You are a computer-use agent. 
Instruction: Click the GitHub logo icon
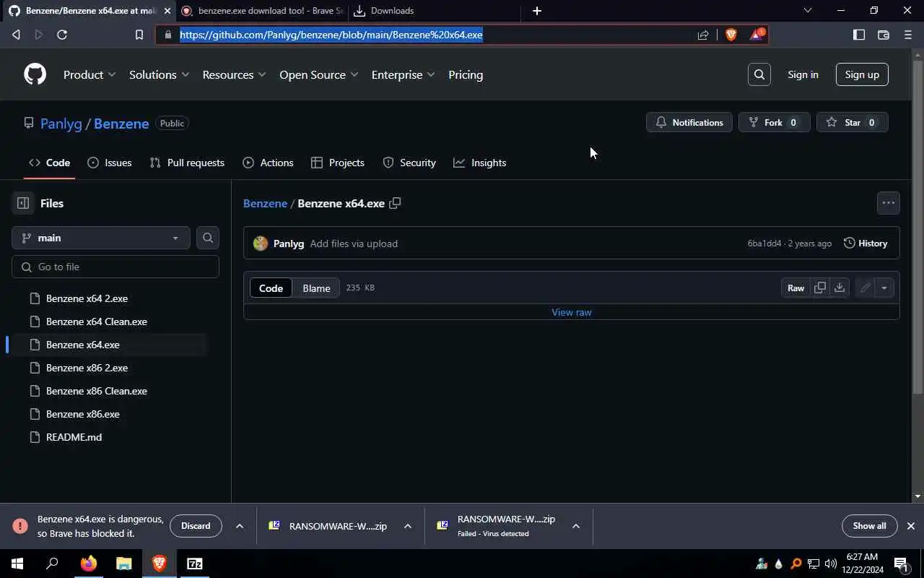click(x=35, y=74)
